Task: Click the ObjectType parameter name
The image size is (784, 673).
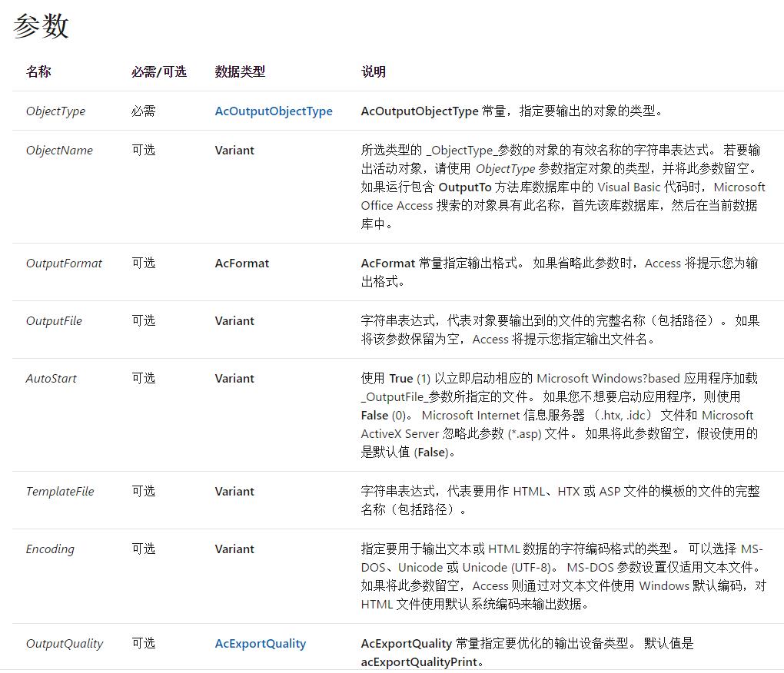Action: click(55, 111)
